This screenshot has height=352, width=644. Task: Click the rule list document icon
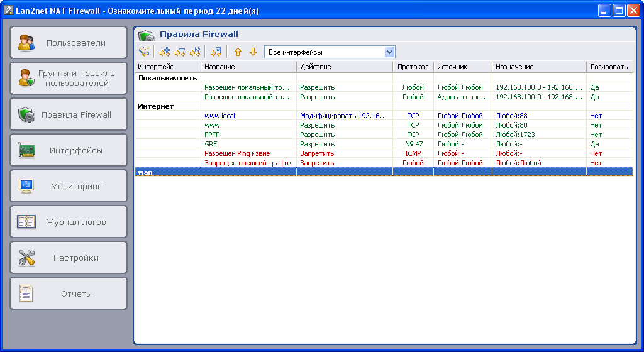216,52
